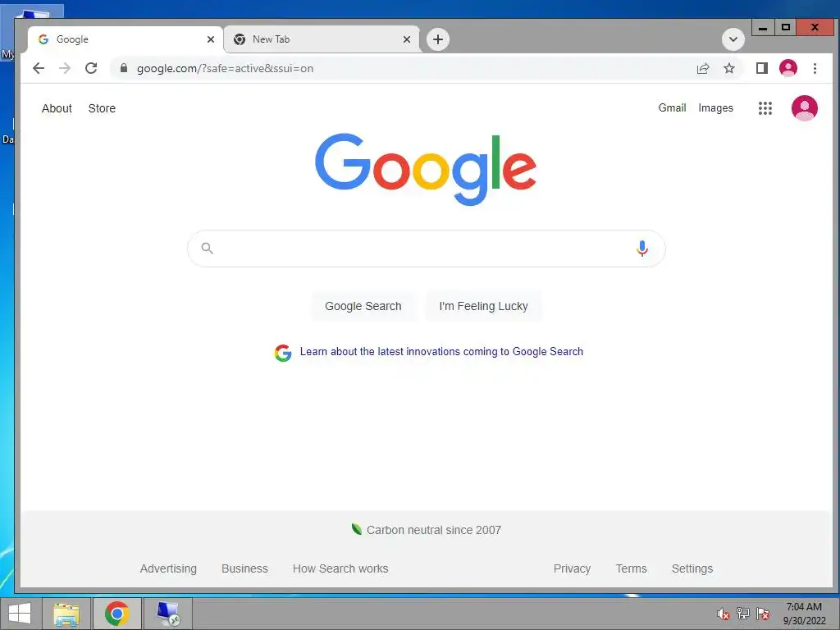
Task: Click Chrome icon in taskbar
Action: tap(116, 614)
